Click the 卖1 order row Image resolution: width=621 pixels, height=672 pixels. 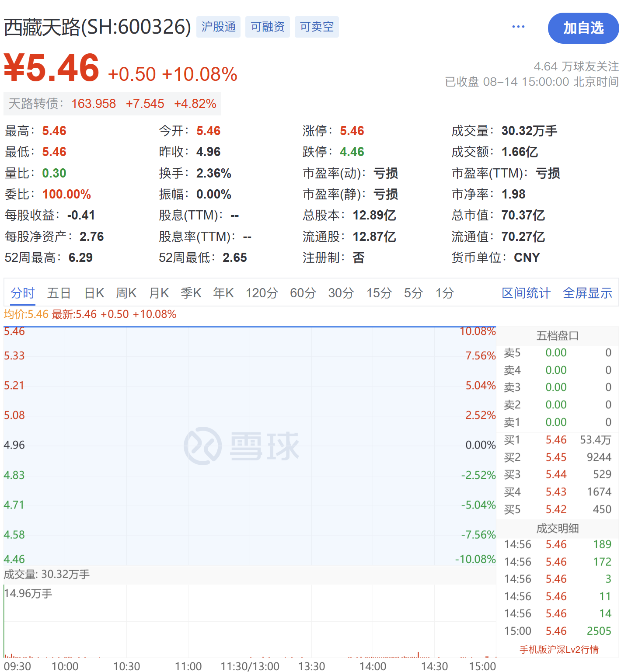558,422
